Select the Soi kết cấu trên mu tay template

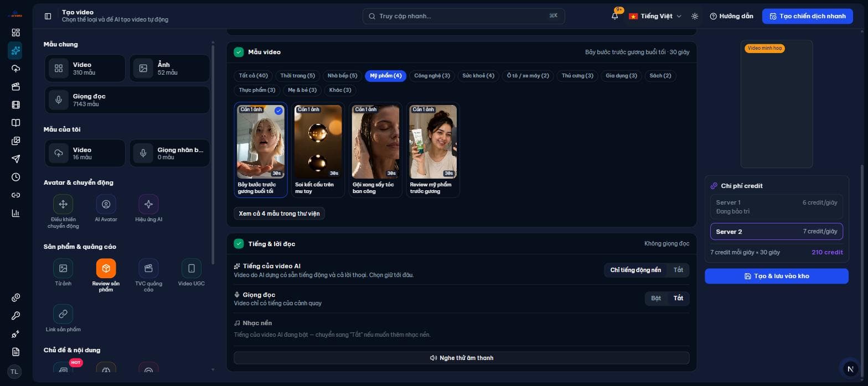point(318,150)
